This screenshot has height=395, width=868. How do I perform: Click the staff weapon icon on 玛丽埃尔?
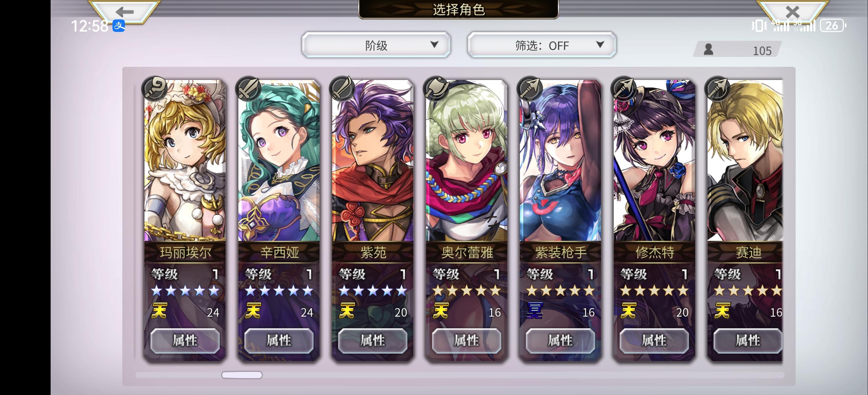coord(154,88)
